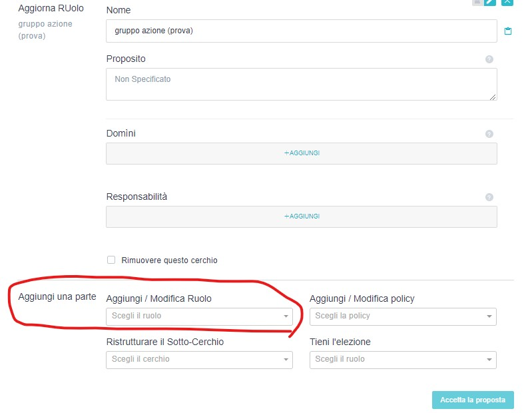Click the 'Rimuovere questo cerchio' label text
This screenshot has height=413, width=532.
[x=169, y=260]
